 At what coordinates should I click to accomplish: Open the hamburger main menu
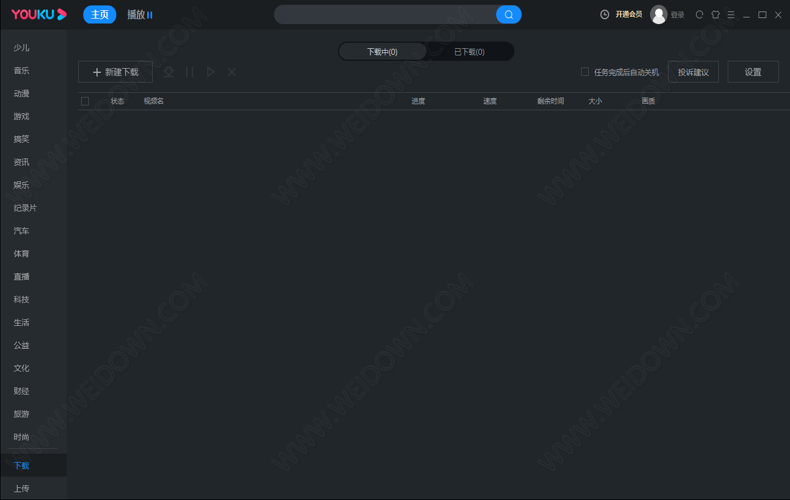pos(731,15)
